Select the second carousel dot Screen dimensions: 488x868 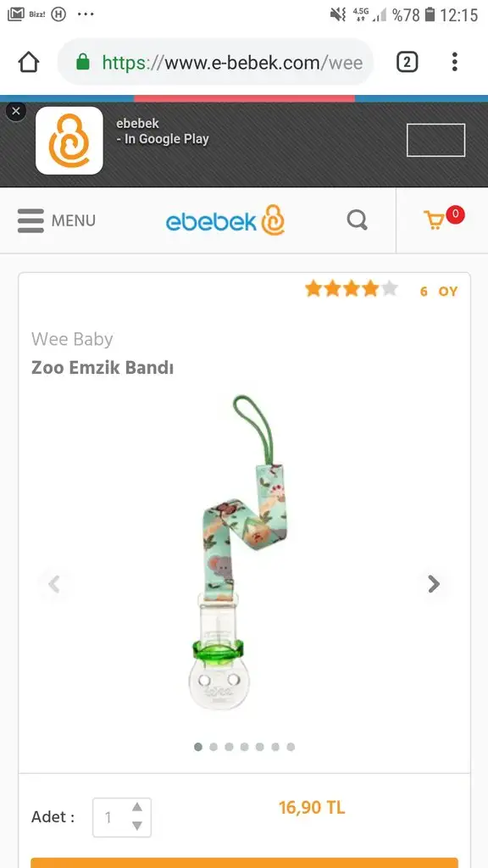point(213,747)
